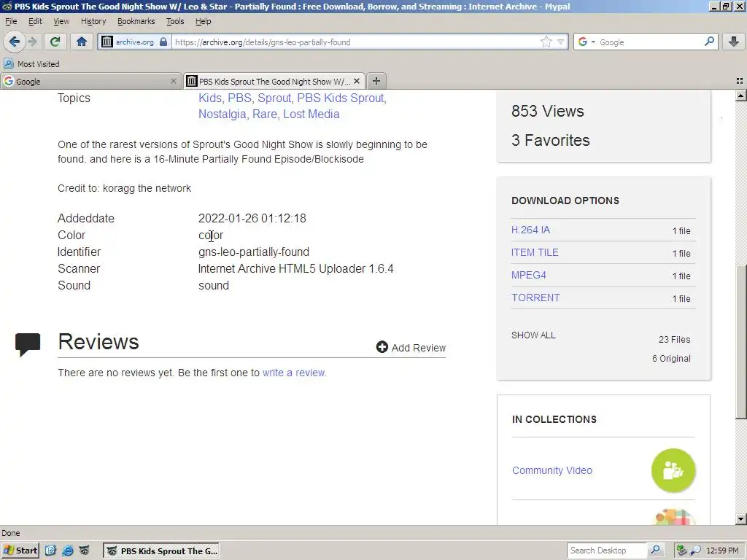
Task: Click the 12:59 PM taskbar clock
Action: click(722, 551)
